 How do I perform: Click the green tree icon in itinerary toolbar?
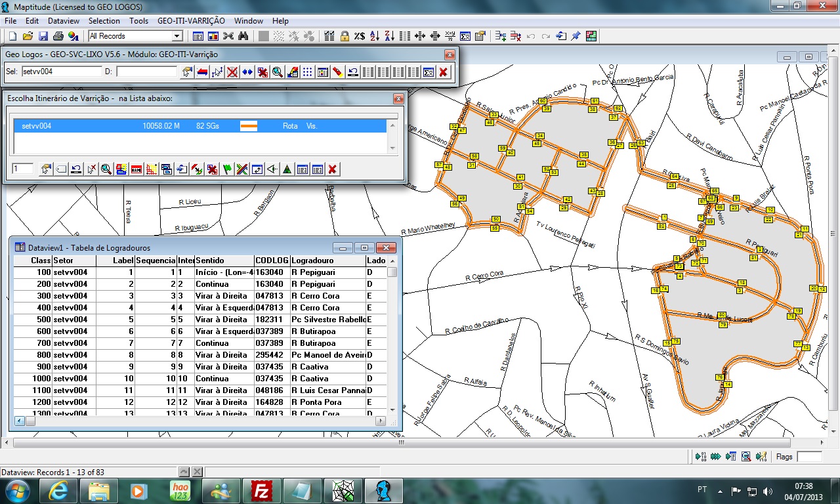[287, 169]
